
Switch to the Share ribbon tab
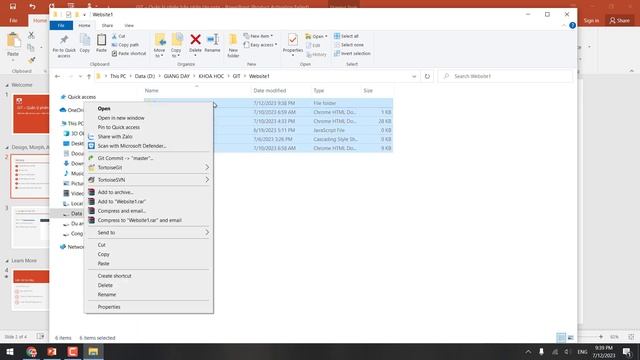[107, 25]
